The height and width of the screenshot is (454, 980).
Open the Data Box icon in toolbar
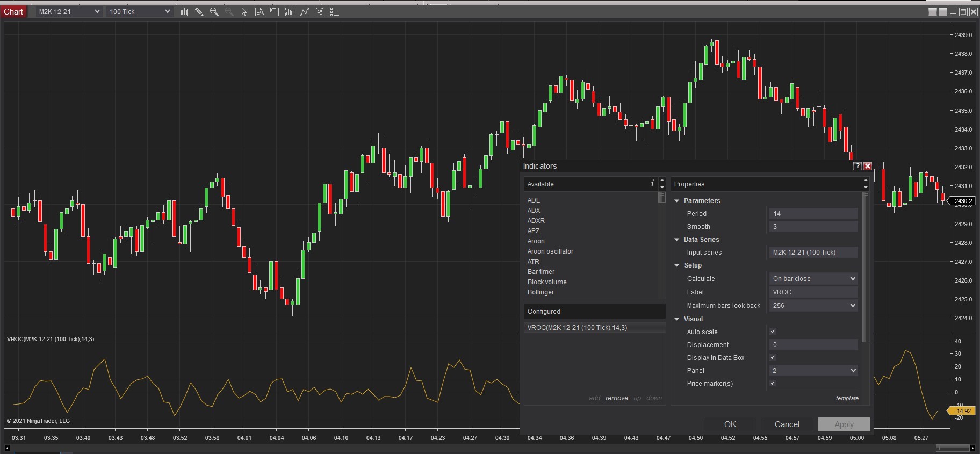pos(260,12)
